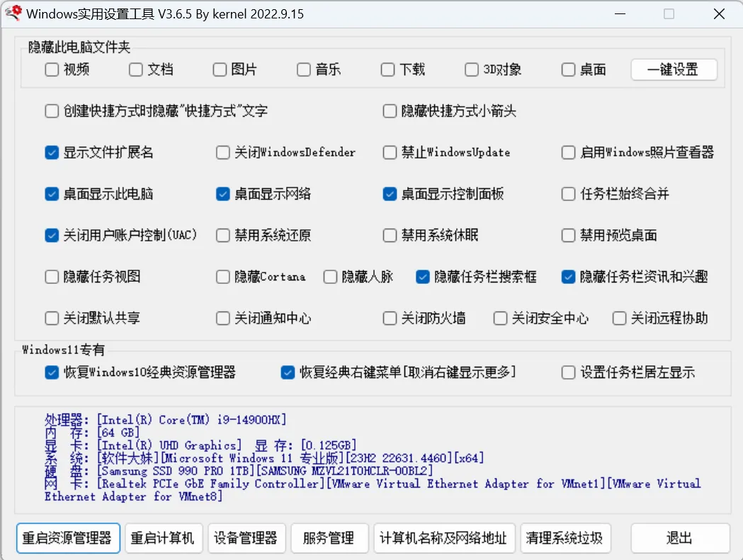Check the 文档 (Documents) folder option
The width and height of the screenshot is (743, 560).
[x=135, y=69]
